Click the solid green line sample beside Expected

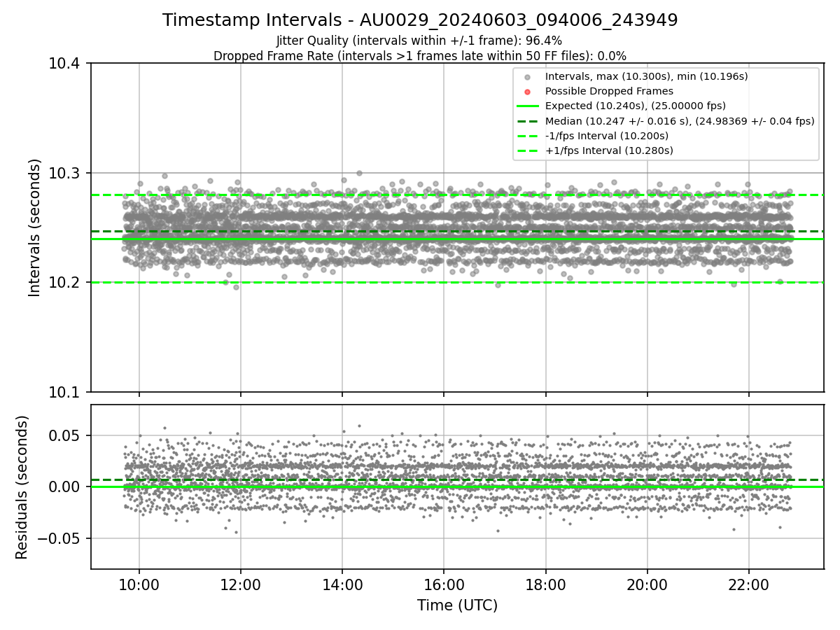point(528,106)
